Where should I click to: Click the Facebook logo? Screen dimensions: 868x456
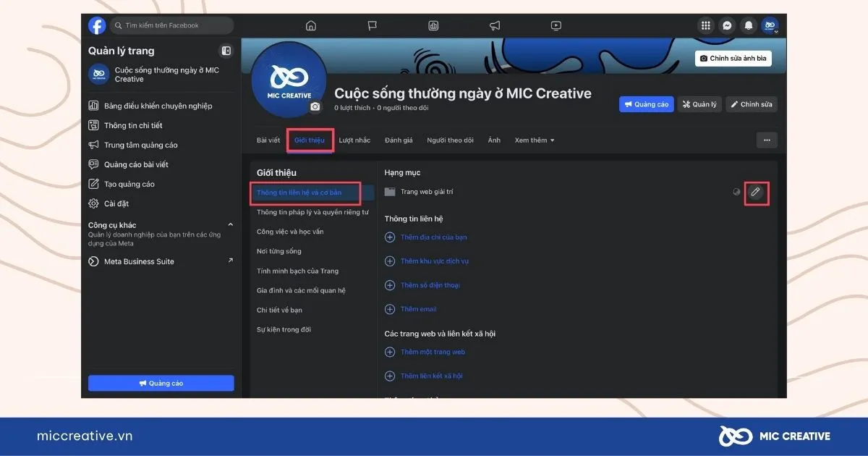pyautogui.click(x=97, y=25)
